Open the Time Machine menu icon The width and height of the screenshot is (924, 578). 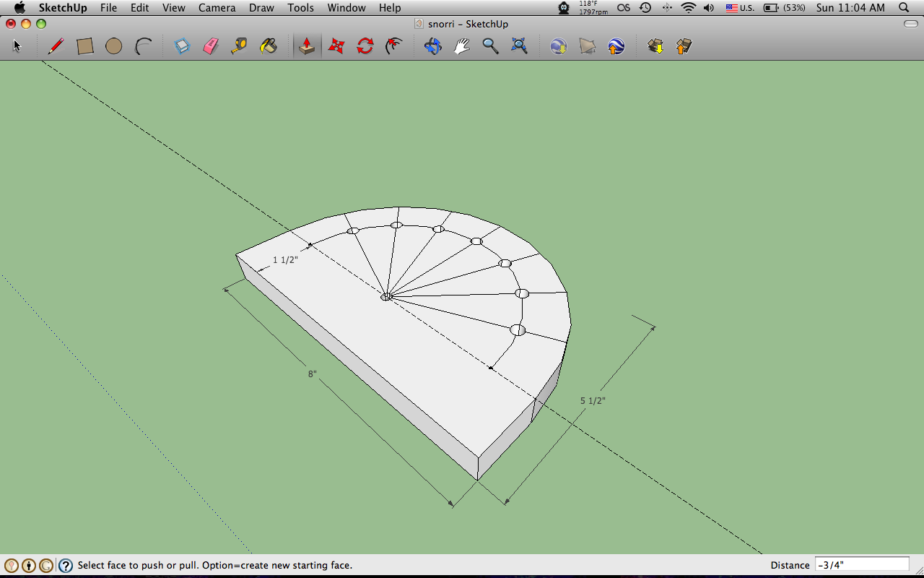tap(645, 8)
